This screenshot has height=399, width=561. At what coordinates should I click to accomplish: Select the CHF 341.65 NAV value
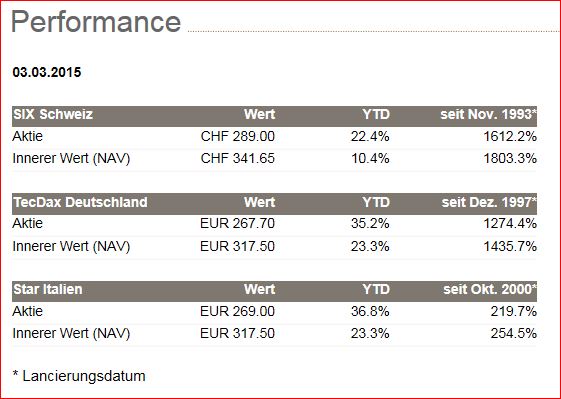tap(238, 158)
